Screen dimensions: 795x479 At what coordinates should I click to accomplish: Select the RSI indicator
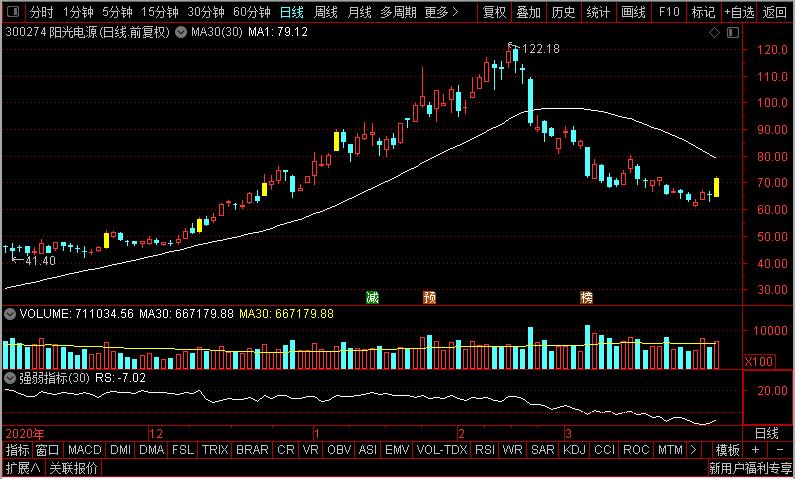click(485, 450)
